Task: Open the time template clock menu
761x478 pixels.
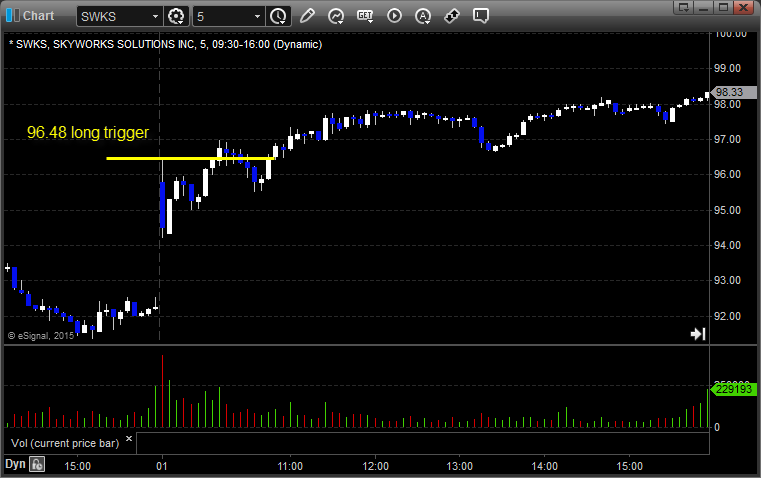Action: [279, 16]
